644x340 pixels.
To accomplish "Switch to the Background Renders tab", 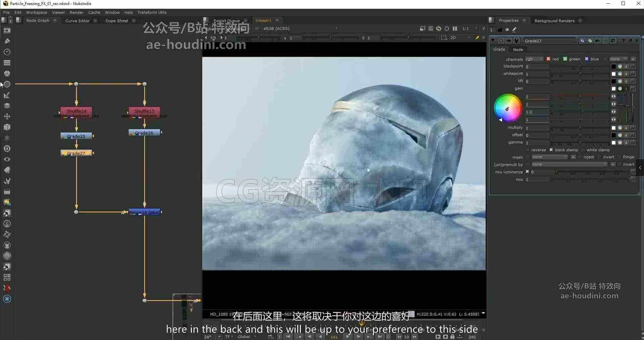I will point(554,20).
